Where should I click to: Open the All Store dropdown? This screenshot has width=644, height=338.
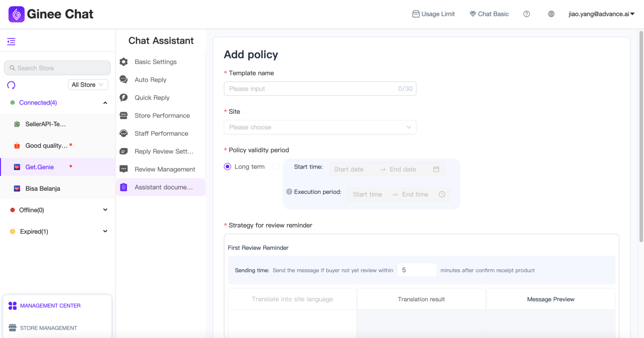click(x=88, y=84)
